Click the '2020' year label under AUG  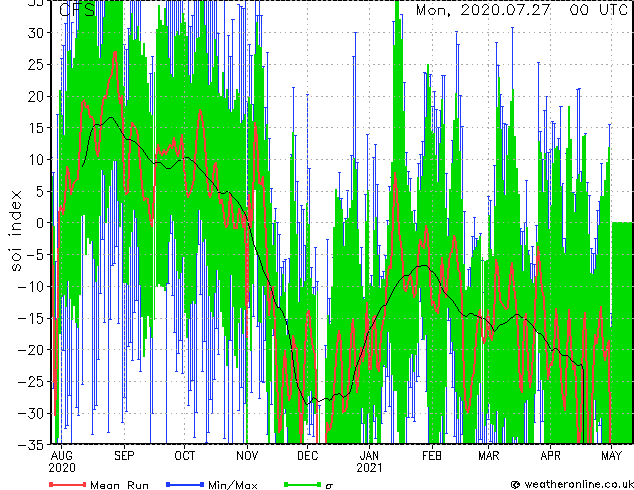62,468
